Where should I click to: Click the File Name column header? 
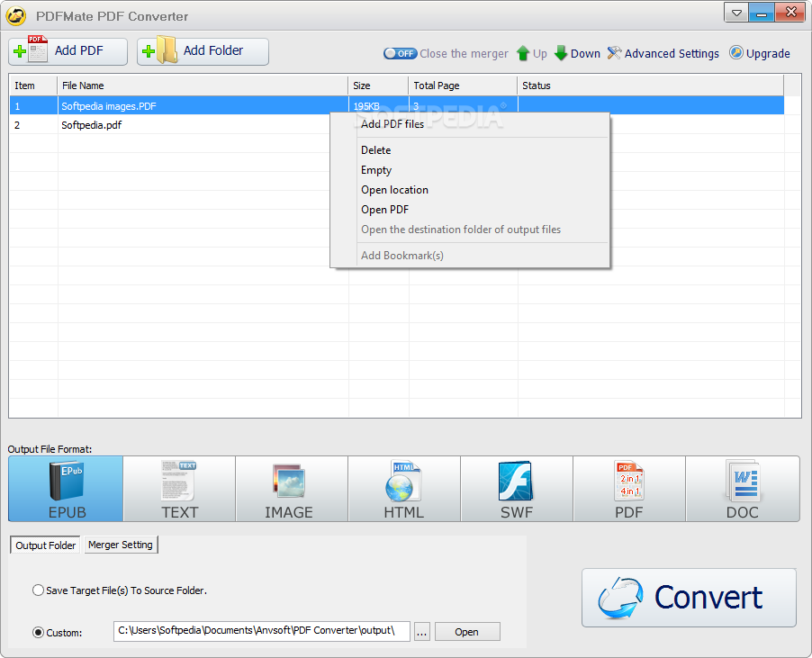pyautogui.click(x=203, y=86)
